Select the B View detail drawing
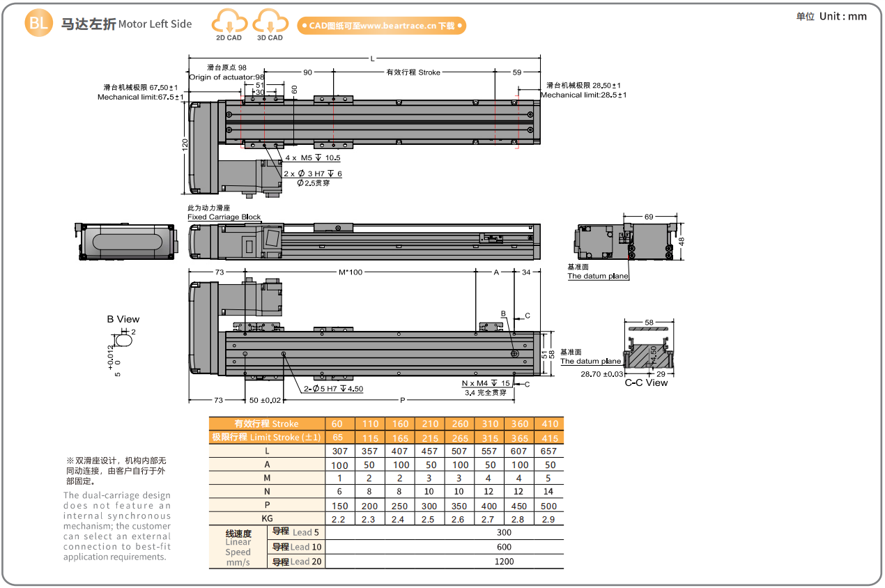Viewport: 885px width, 588px height. click(x=123, y=340)
